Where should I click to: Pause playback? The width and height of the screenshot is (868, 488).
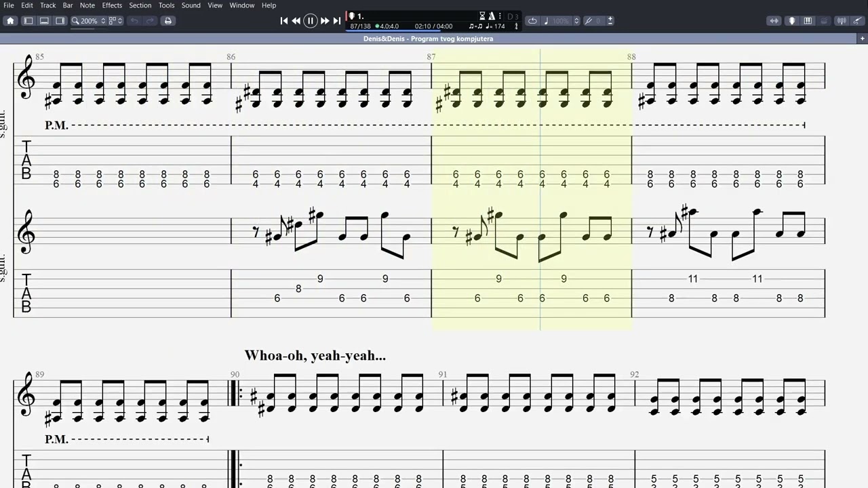pos(311,21)
